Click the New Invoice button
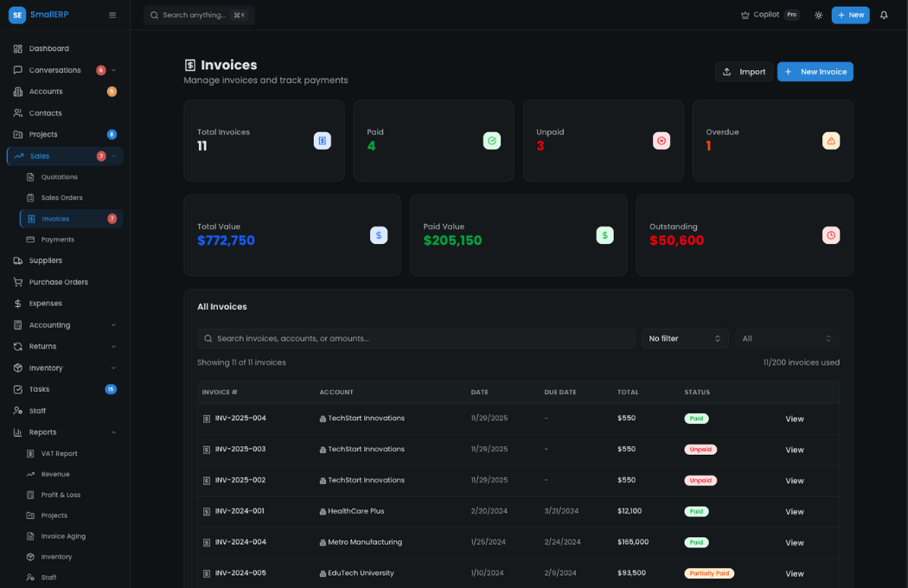This screenshot has width=908, height=588. 815,71
